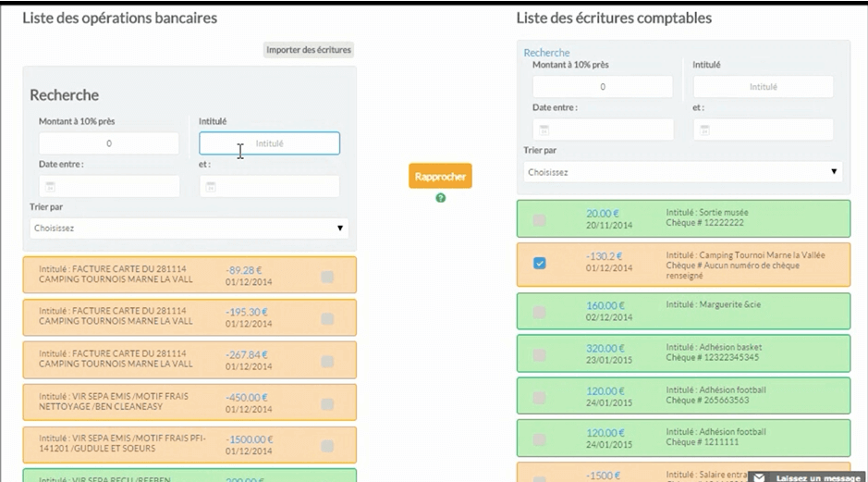Image resolution: width=868 pixels, height=482 pixels.
Task: Click bank 'Date entre' start date field
Action: coord(109,187)
